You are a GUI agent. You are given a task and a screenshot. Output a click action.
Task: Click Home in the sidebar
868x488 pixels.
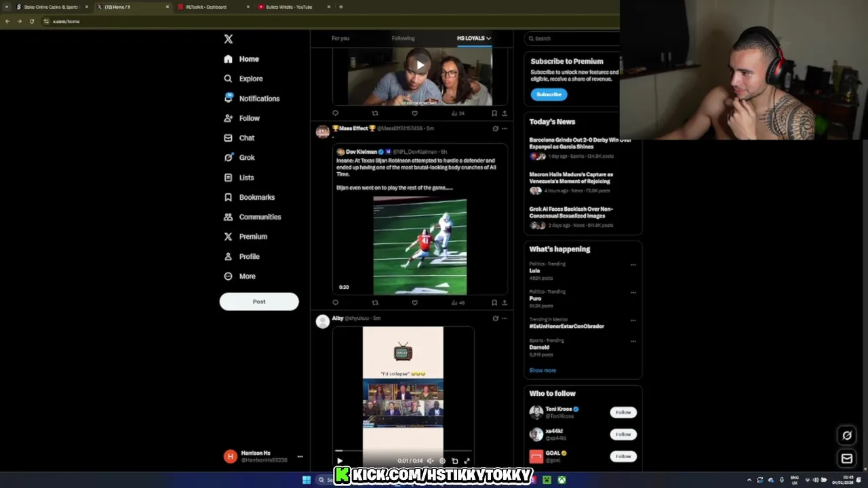tap(241, 59)
